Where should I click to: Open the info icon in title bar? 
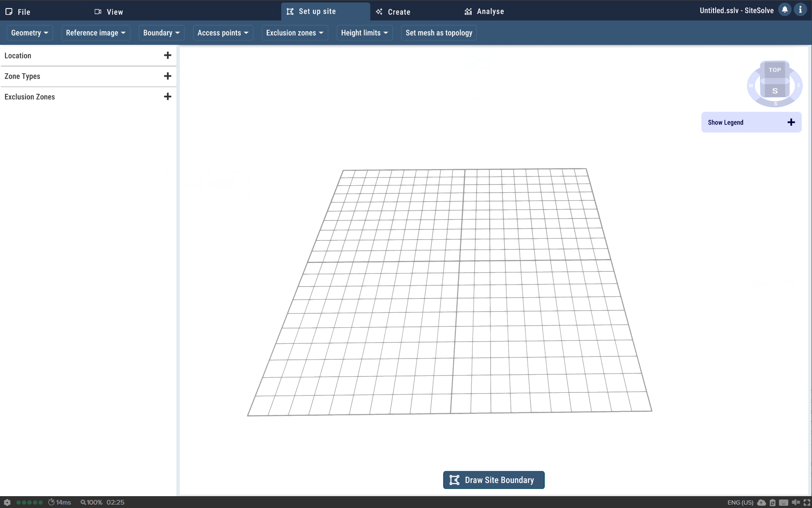800,10
